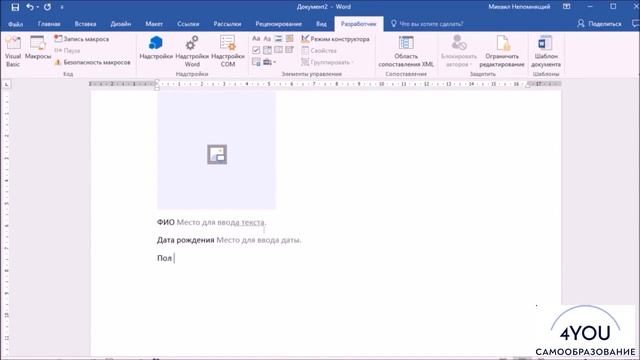Image resolution: width=640 pixels, height=360 pixels.
Task: Switch to the Дизайн tab
Action: (x=121, y=24)
